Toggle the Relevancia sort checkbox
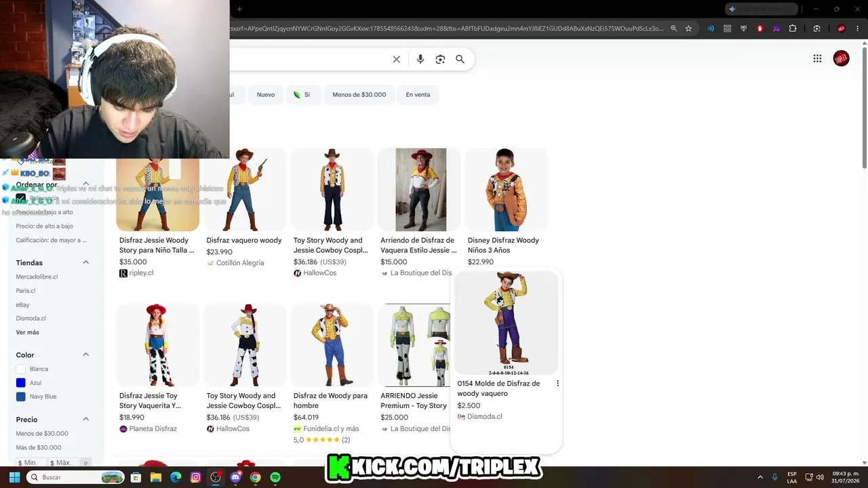868x488 pixels. [x=20, y=199]
